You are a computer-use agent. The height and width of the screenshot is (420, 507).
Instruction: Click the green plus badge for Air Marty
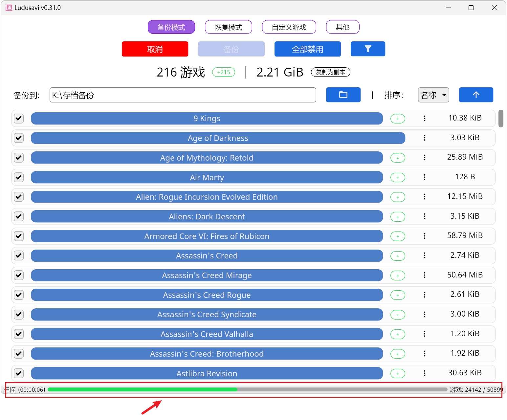click(x=398, y=178)
